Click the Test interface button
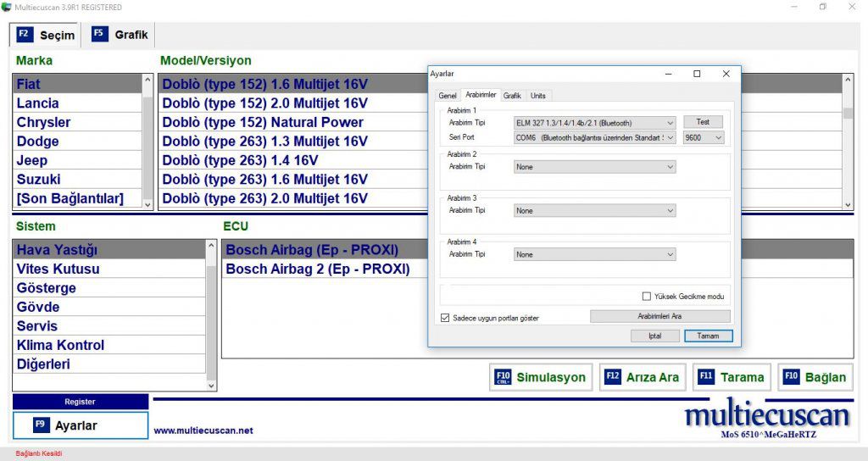Screen dimensions: 868x461 point(703,122)
